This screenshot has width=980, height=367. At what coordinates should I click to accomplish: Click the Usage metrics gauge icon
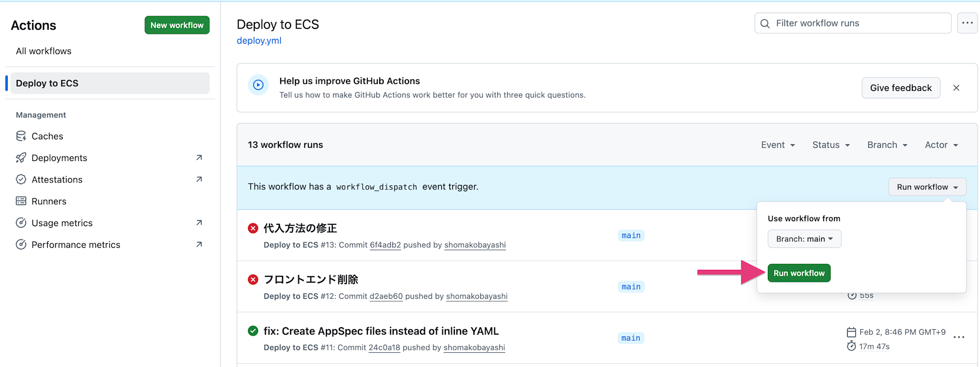pyautogui.click(x=21, y=223)
